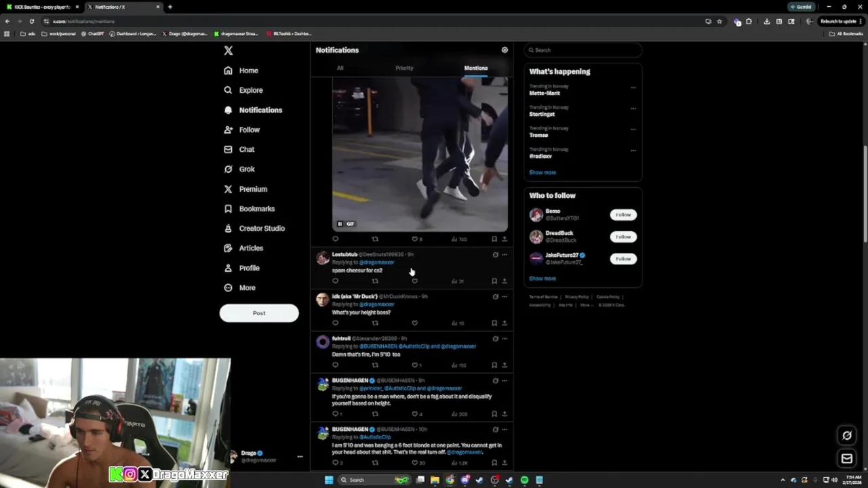Like the BUGENHAGEN 10h post

pos(415,462)
